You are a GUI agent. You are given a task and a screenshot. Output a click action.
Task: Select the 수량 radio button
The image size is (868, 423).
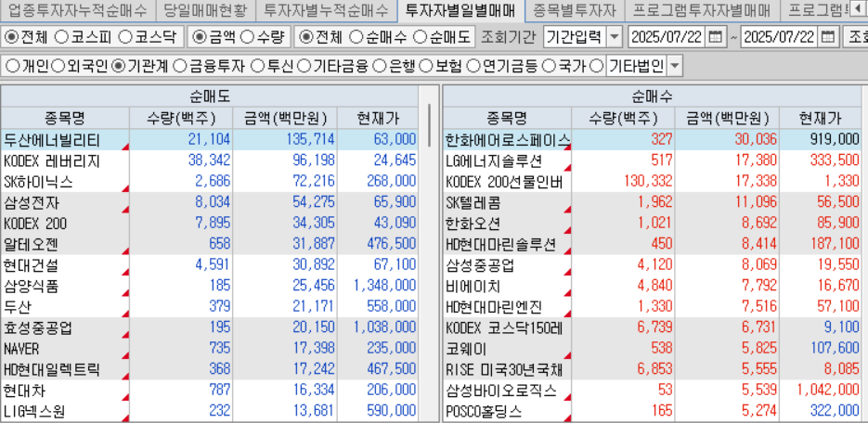[x=248, y=37]
